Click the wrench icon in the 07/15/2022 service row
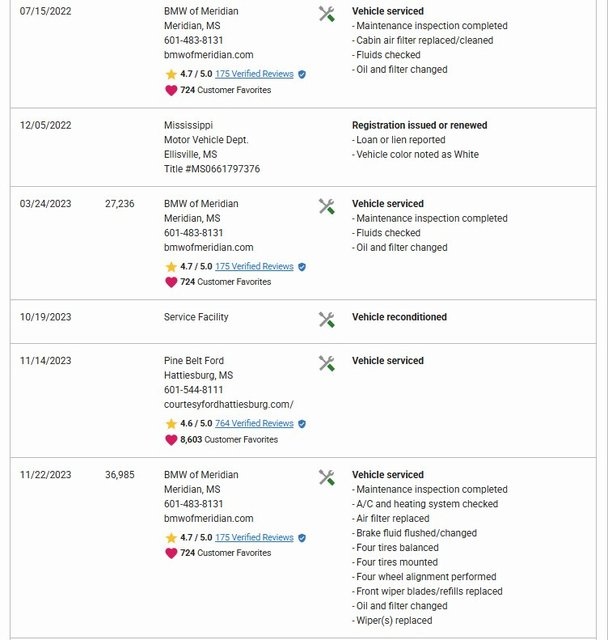Image resolution: width=608 pixels, height=640 pixels. coord(326,14)
